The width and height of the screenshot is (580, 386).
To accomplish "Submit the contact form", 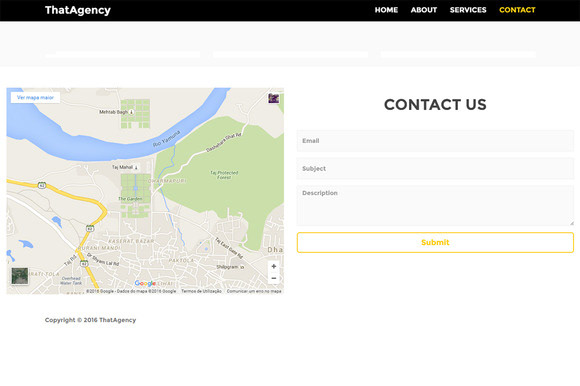I will pyautogui.click(x=435, y=243).
